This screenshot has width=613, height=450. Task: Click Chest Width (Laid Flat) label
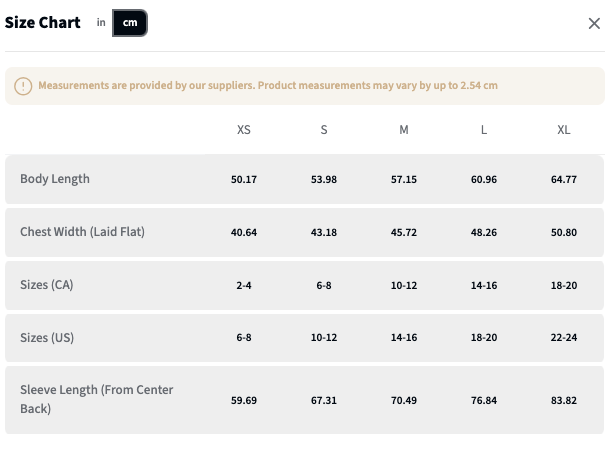tap(83, 232)
